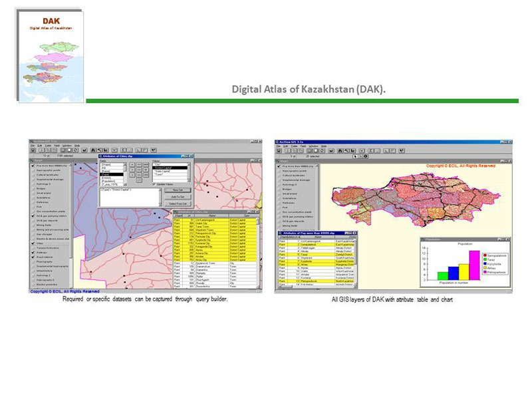Click blue Kyzylorda legend swatch in chart
Screen dimensions: 532x399
pos(485,263)
